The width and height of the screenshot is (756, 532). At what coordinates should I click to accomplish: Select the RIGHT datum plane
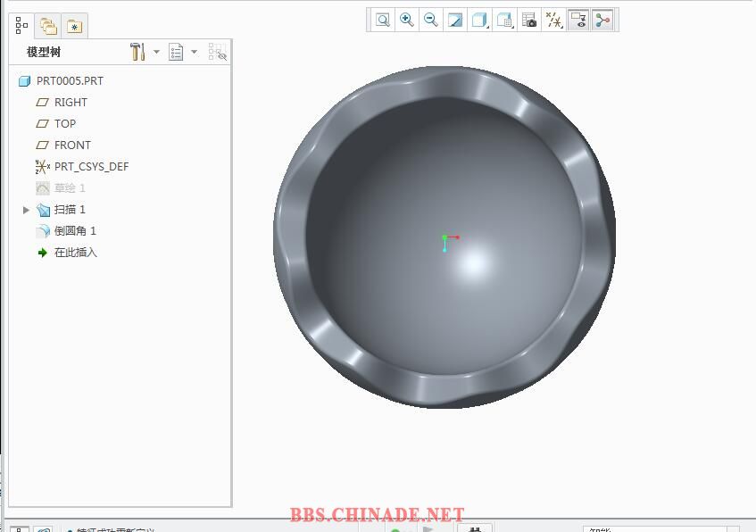(x=71, y=103)
